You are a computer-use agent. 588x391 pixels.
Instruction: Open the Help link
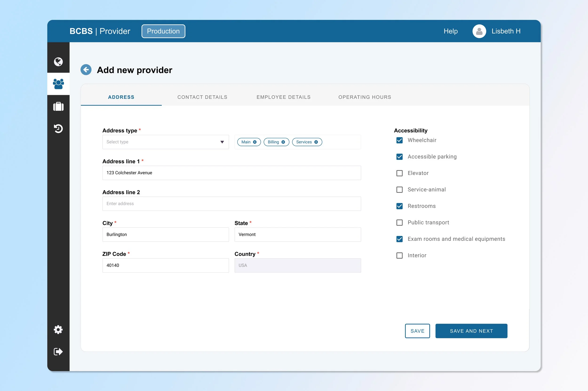tap(450, 31)
